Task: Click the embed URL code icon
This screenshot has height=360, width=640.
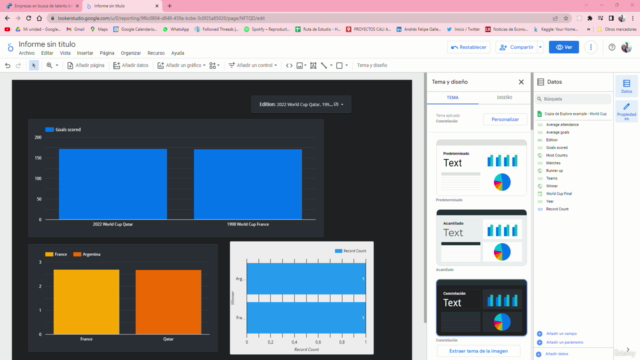Action: coord(289,65)
